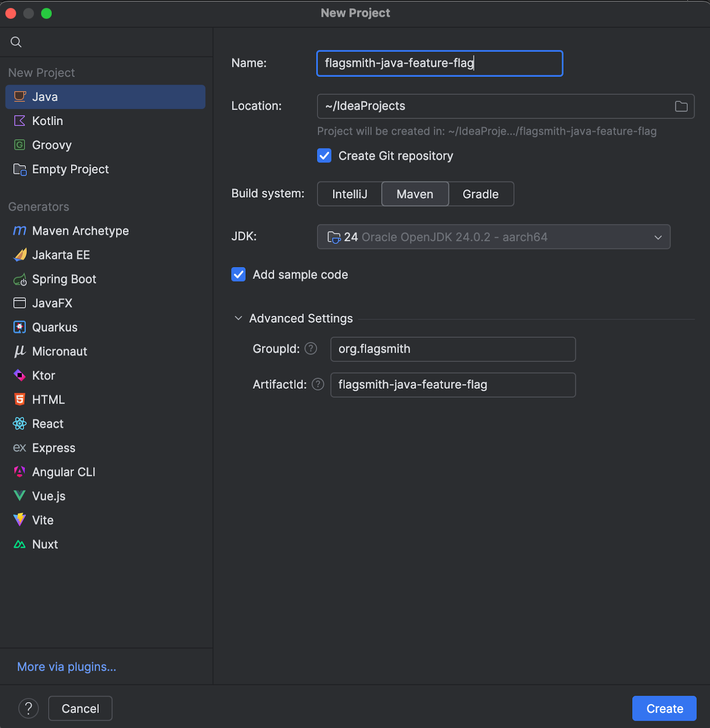
Task: Click the Cancel button
Action: point(80,708)
